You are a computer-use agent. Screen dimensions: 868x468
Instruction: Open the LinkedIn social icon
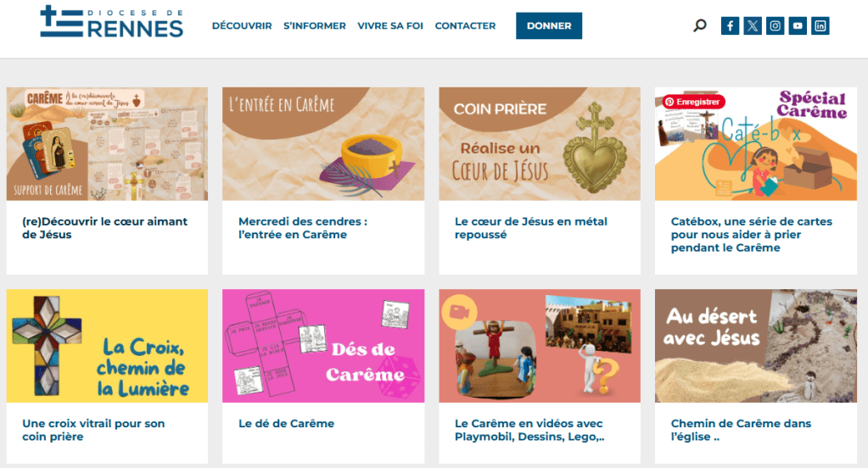pos(820,25)
